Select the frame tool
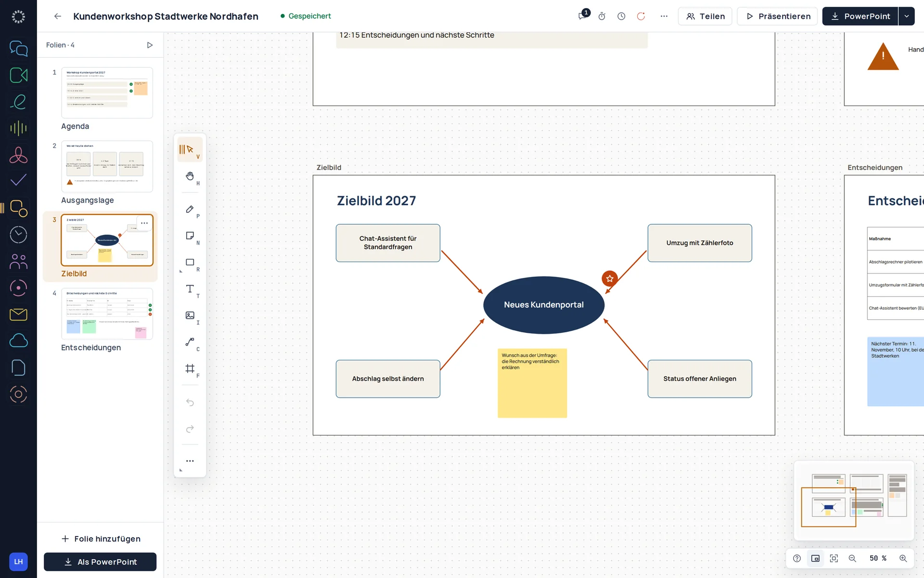Screen dimensions: 924x578 (190, 368)
